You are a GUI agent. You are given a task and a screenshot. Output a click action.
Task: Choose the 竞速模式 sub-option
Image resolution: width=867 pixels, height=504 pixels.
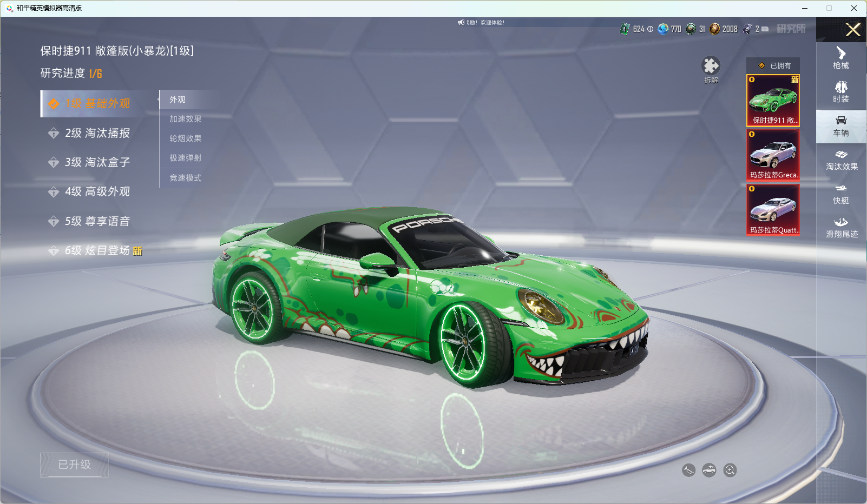[186, 178]
